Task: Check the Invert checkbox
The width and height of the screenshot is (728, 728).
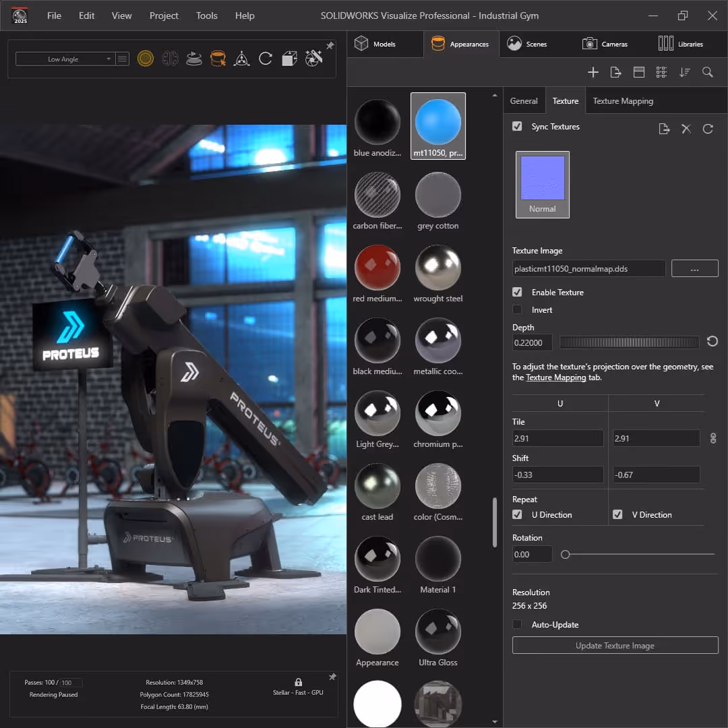Action: coord(517,309)
